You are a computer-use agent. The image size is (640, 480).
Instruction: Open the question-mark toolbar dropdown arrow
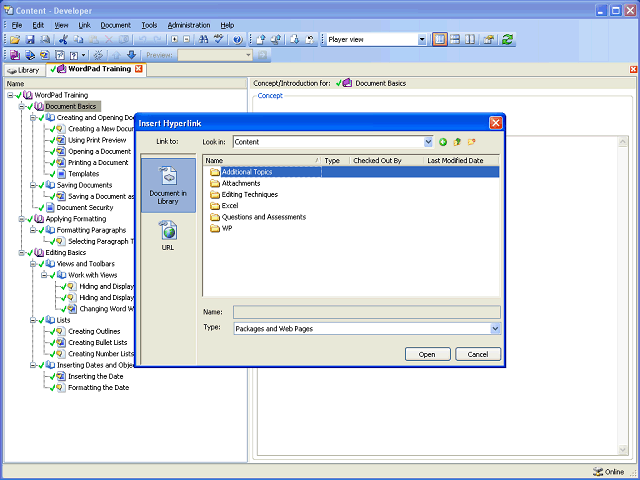[x=84, y=55]
